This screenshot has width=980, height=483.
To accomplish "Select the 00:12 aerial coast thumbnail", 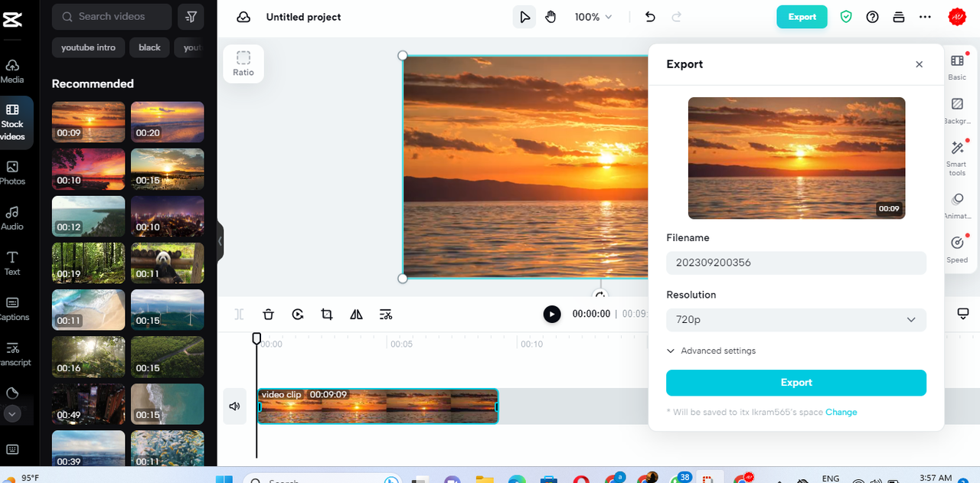I will tap(88, 216).
